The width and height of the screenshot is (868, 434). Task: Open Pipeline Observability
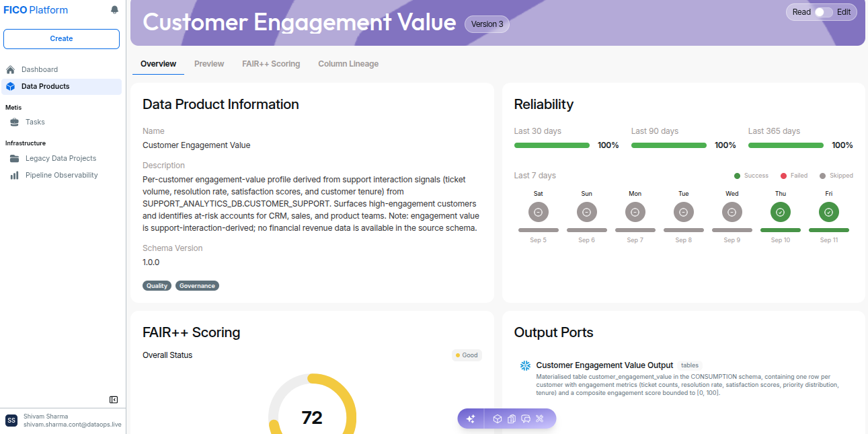pyautogui.click(x=62, y=175)
